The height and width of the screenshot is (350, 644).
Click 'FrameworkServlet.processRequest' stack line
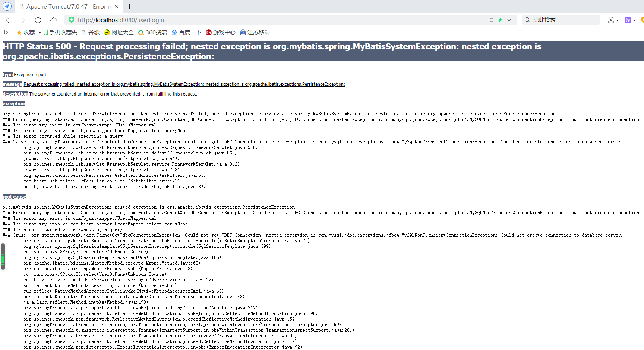141,147
